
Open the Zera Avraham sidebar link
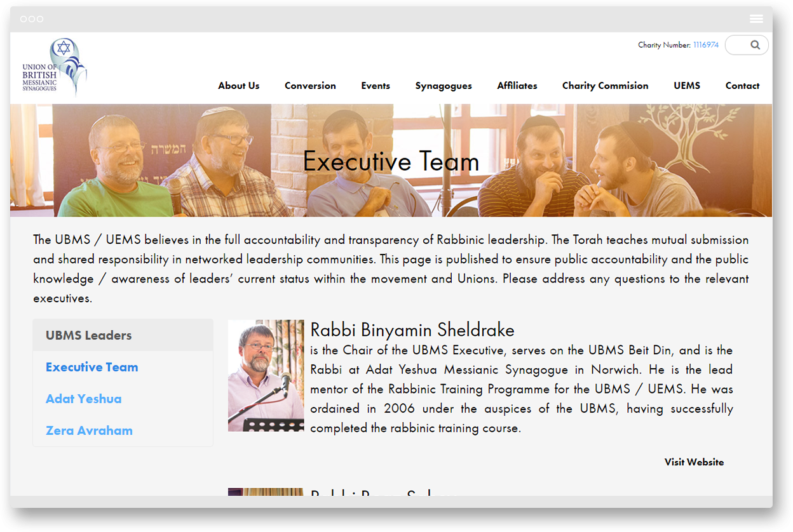click(x=89, y=430)
